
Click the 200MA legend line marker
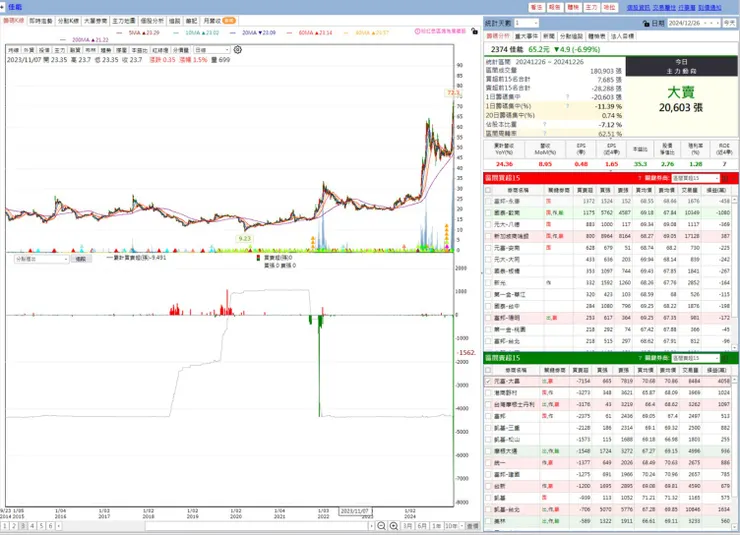tap(63, 40)
